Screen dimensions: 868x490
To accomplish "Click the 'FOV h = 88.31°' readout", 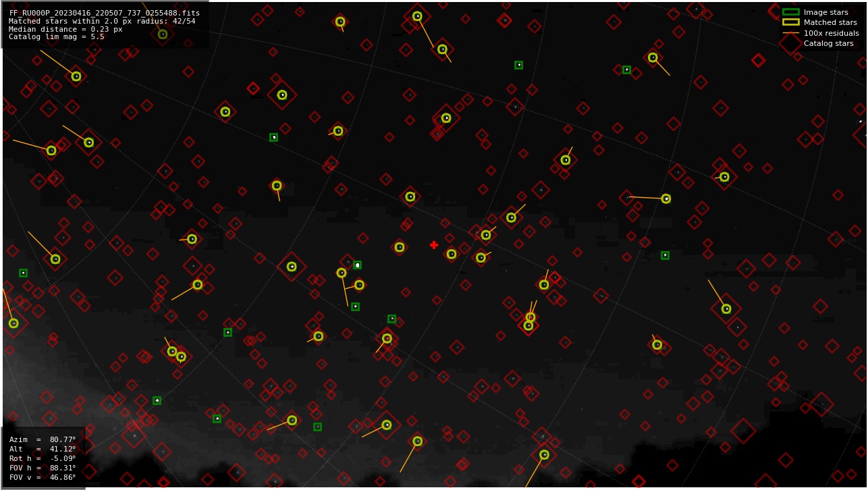I will [43, 468].
